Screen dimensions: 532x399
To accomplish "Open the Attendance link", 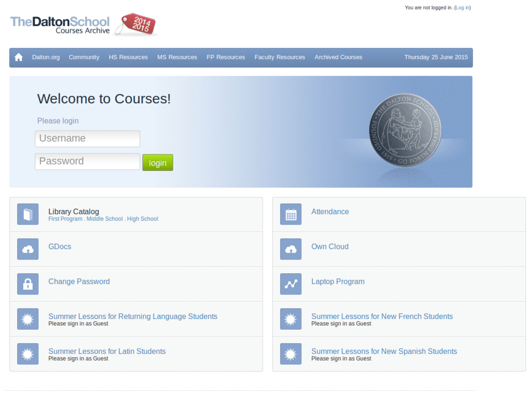I will [330, 212].
